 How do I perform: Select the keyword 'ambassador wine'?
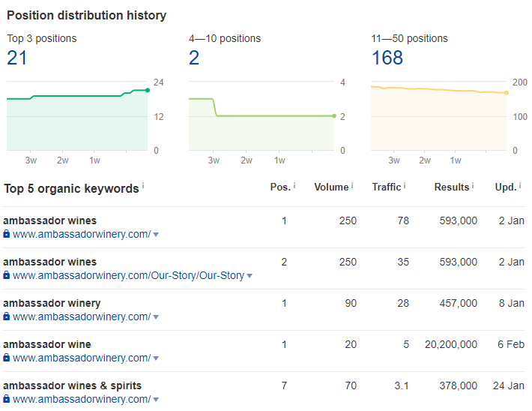click(x=47, y=344)
